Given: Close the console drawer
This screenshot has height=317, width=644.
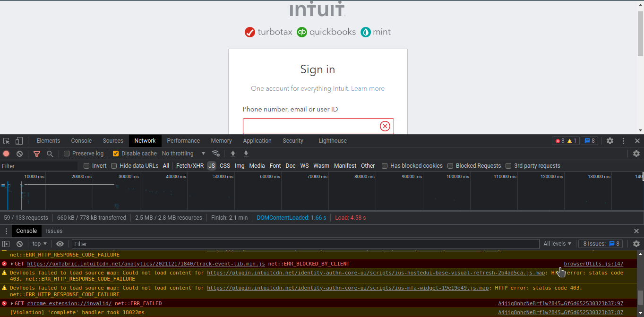Looking at the screenshot, I should click(636, 231).
